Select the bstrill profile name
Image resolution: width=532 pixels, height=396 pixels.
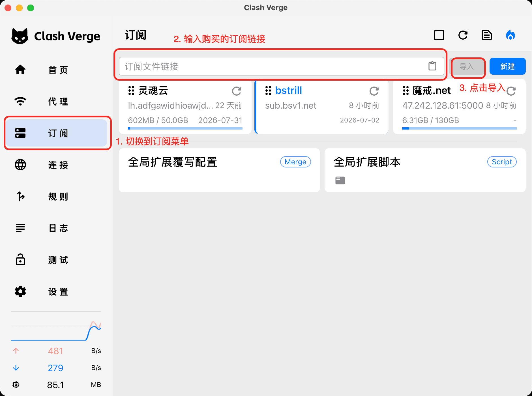tap(289, 91)
